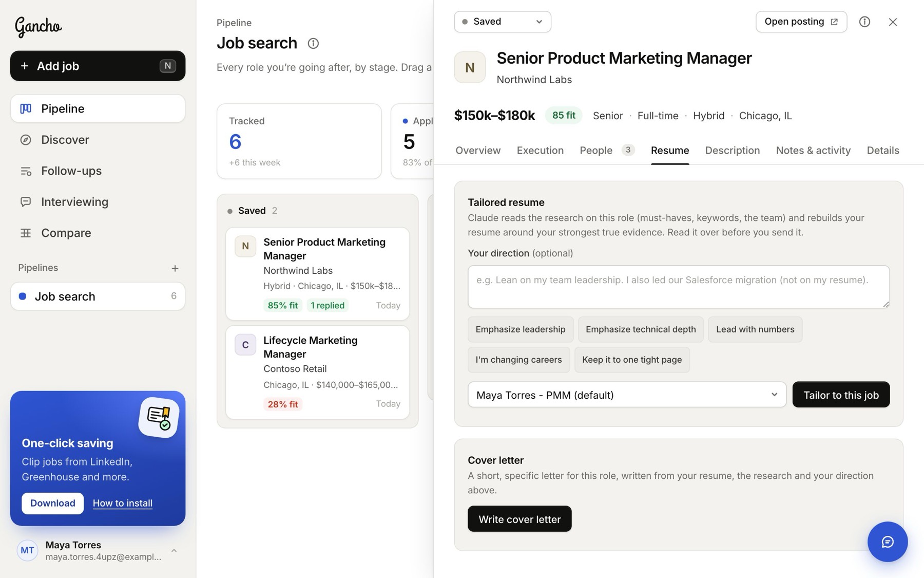Click the 1 replied badge
The width and height of the screenshot is (924, 578).
[x=328, y=305]
